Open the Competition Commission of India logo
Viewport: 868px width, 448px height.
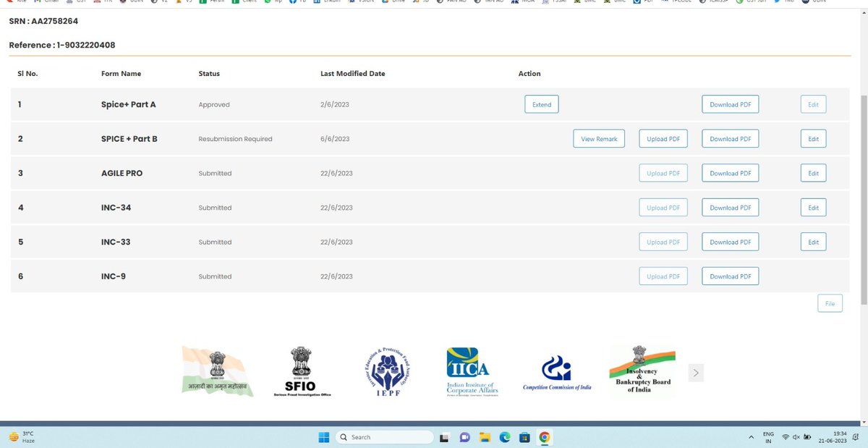coord(557,373)
